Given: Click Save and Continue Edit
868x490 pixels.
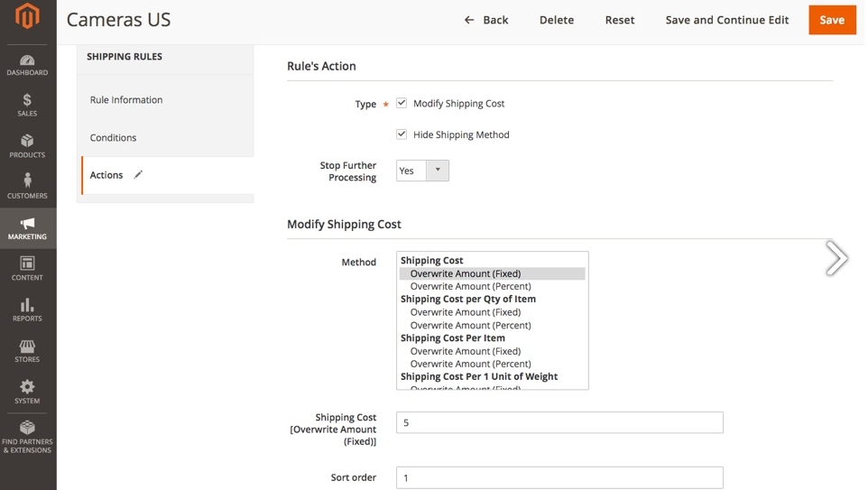Looking at the screenshot, I should point(727,20).
